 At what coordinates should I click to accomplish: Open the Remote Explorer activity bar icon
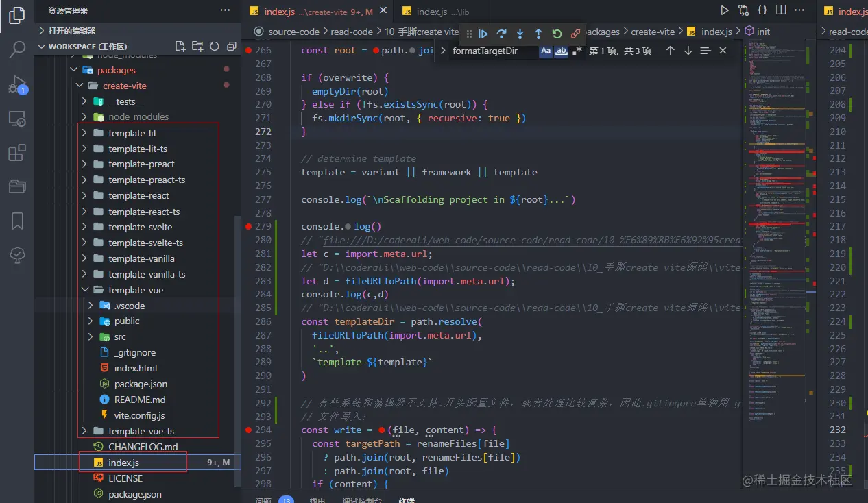17,119
